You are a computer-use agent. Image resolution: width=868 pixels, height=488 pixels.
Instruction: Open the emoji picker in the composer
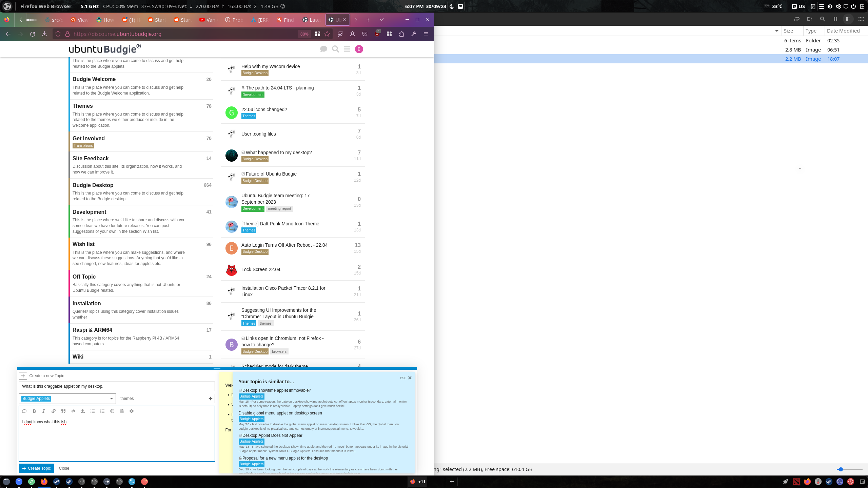point(112,411)
